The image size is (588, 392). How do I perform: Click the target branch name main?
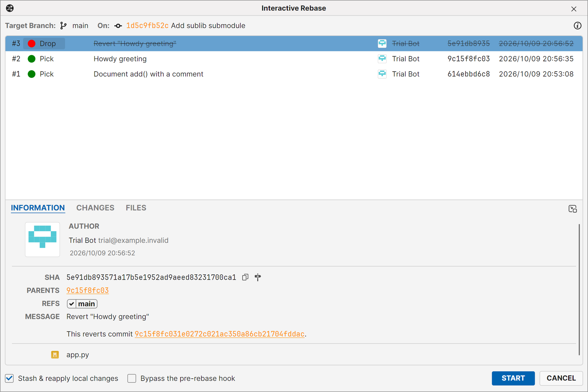tap(80, 26)
